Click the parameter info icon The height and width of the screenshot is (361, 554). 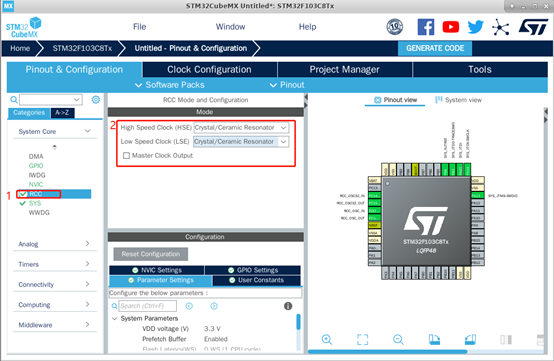(288, 306)
